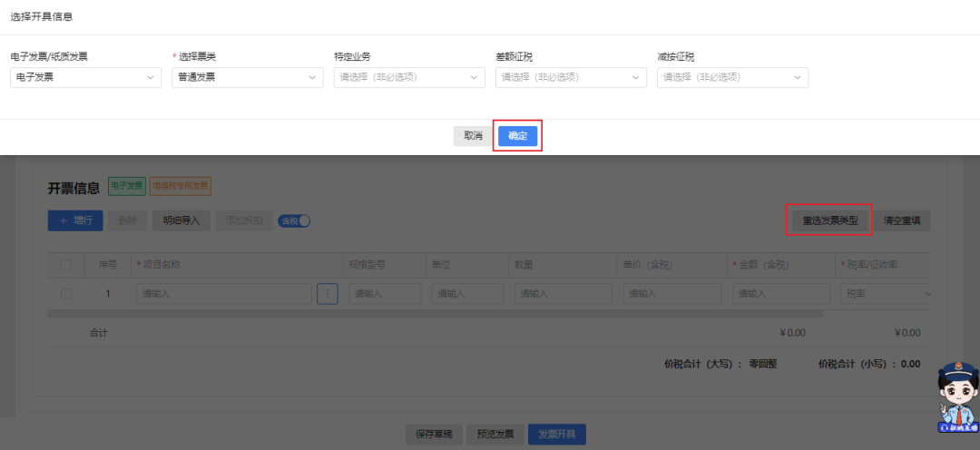
Task: Click the 序号 column header
Action: click(x=107, y=265)
